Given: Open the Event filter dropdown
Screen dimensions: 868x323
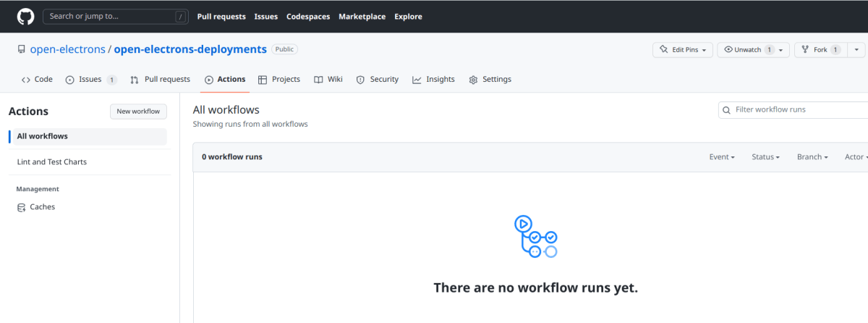Looking at the screenshot, I should [x=722, y=157].
